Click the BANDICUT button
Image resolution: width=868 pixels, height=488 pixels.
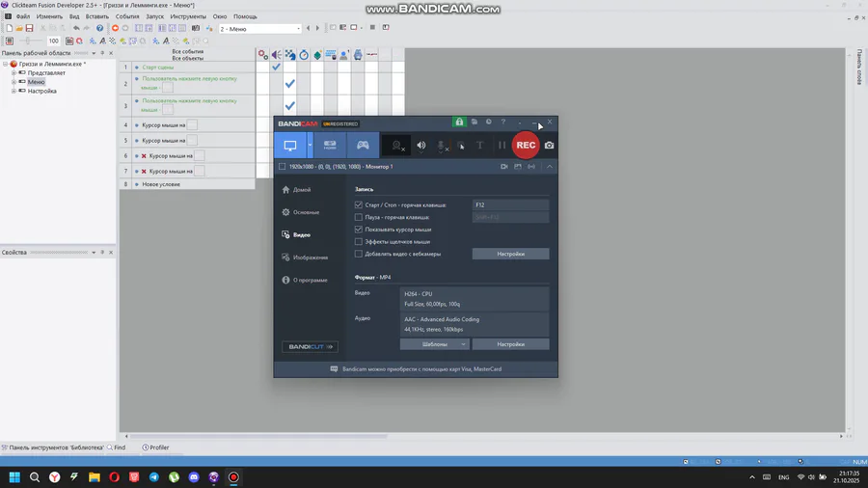click(310, 347)
